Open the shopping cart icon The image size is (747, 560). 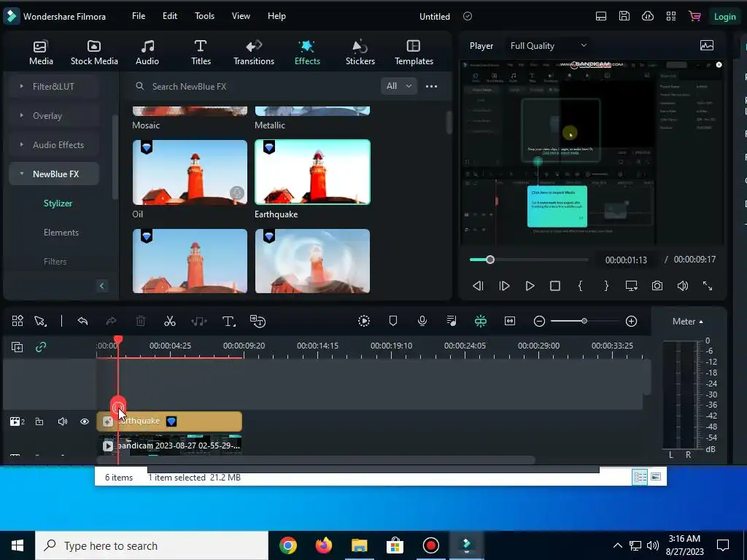tap(694, 16)
